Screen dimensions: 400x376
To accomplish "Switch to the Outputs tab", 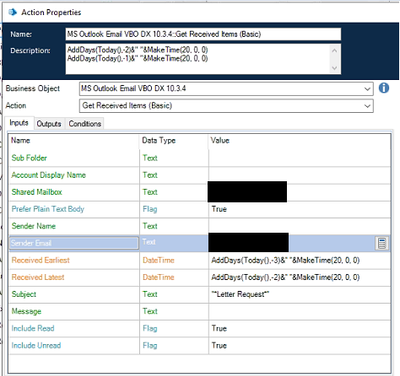I will click(x=49, y=124).
